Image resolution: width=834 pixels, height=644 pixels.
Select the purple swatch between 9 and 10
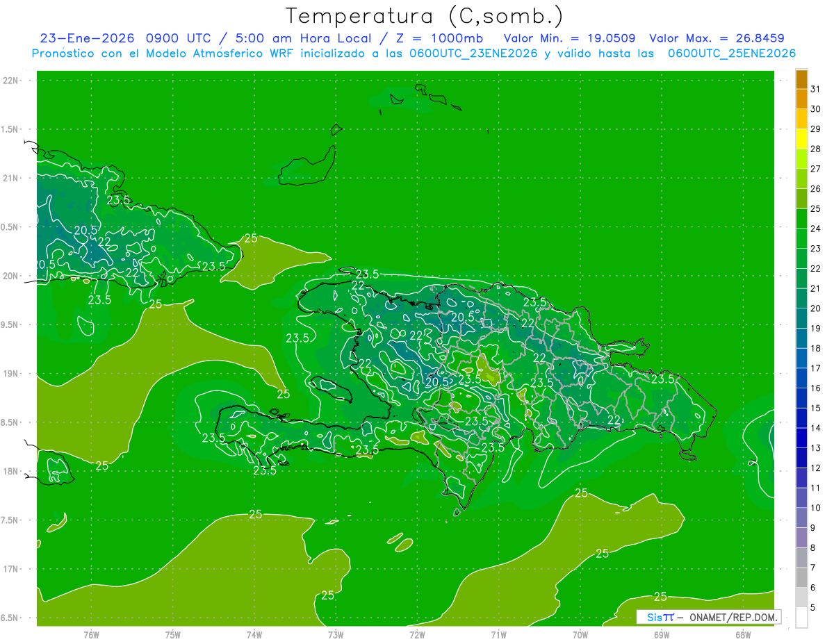click(x=801, y=518)
